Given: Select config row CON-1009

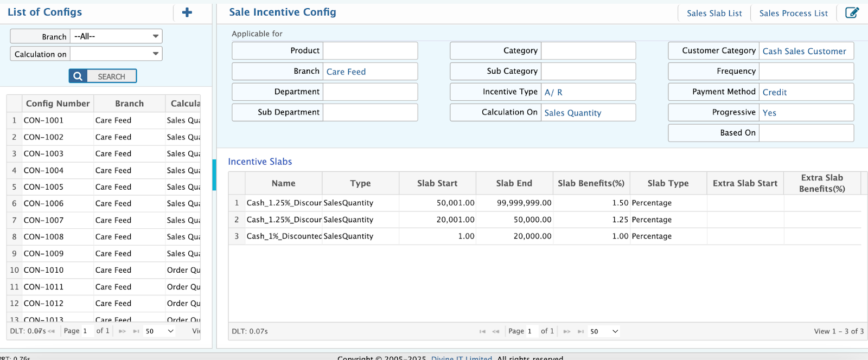Looking at the screenshot, I should (x=104, y=253).
